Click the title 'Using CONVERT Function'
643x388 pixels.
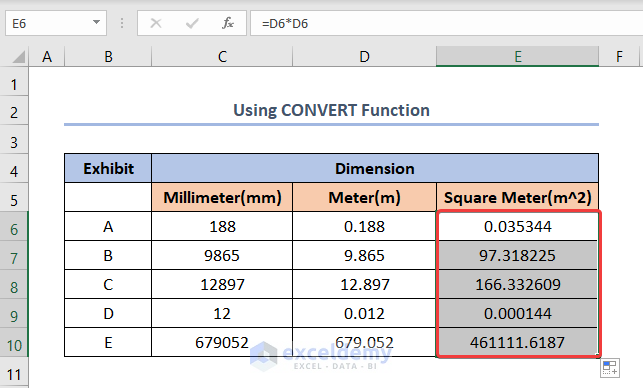tap(331, 110)
